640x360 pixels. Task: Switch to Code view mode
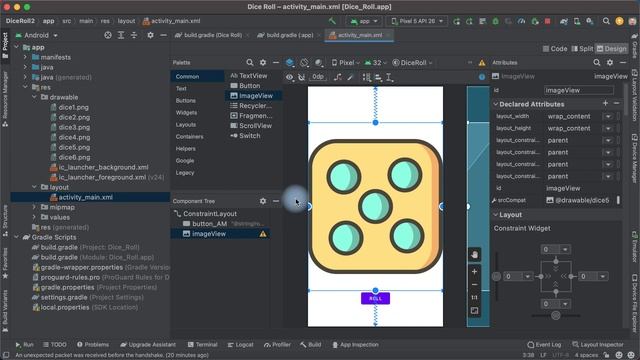[x=555, y=49]
